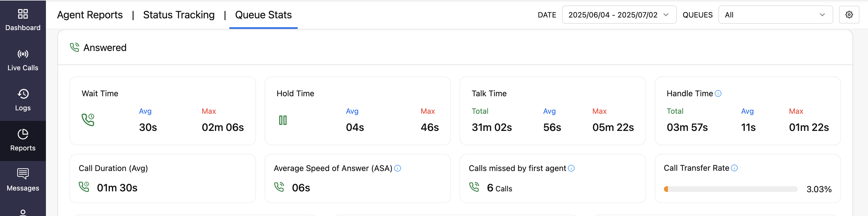Click Handle Time info icon

click(718, 93)
